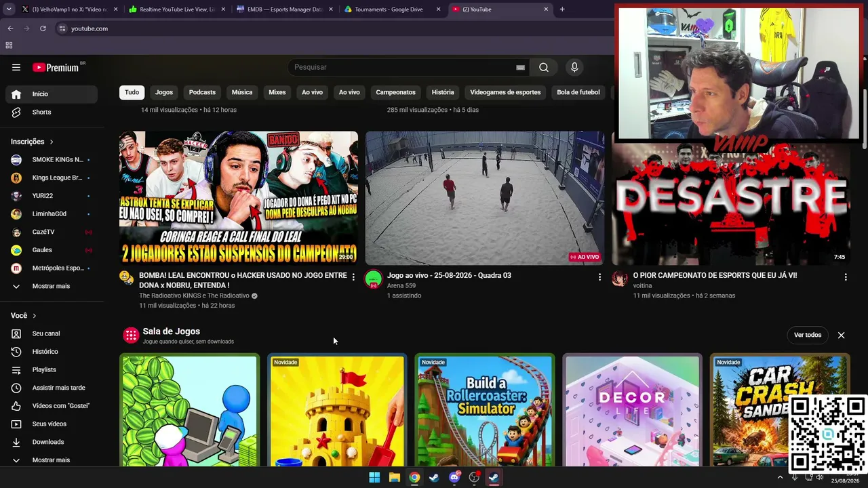Expand Mostrar mais under Inscrições
Screen dimensions: 868x488
52,286
